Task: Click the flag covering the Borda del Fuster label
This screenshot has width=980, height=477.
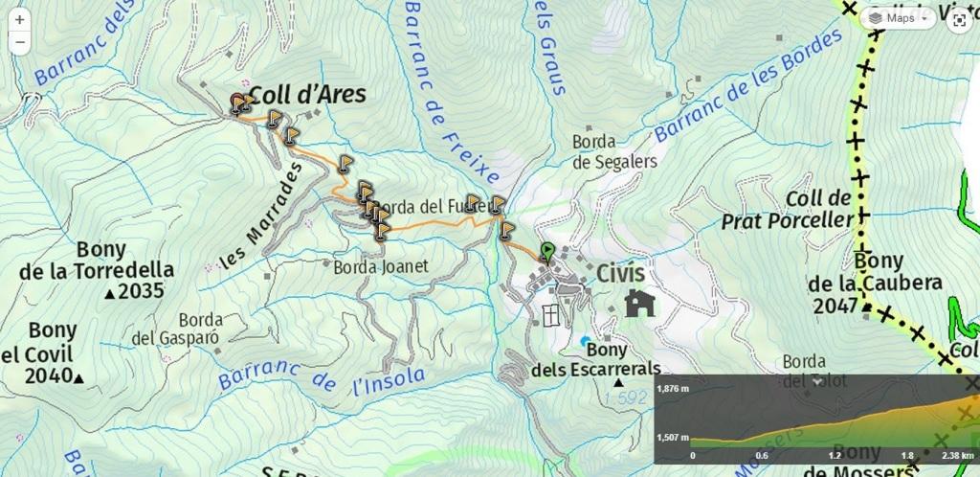Action: click(x=473, y=202)
